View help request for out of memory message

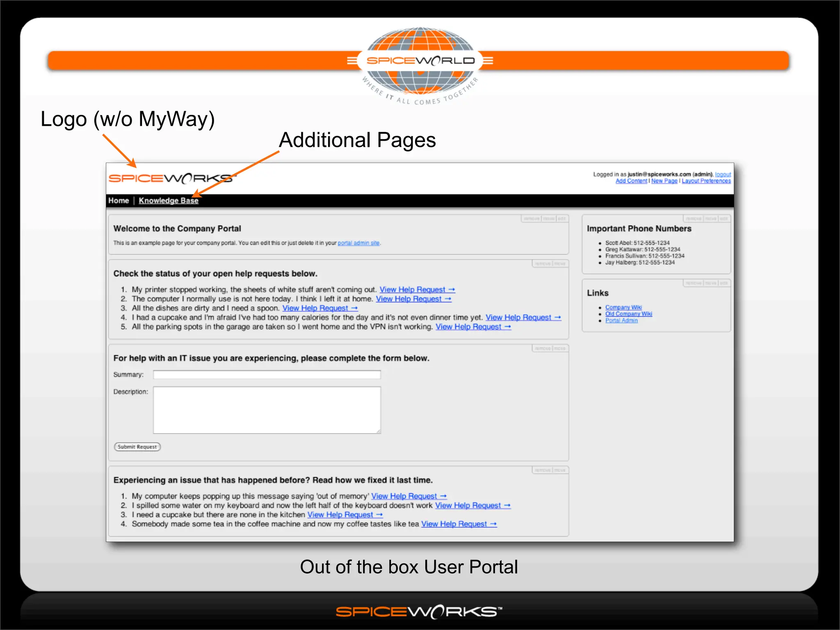click(x=409, y=496)
